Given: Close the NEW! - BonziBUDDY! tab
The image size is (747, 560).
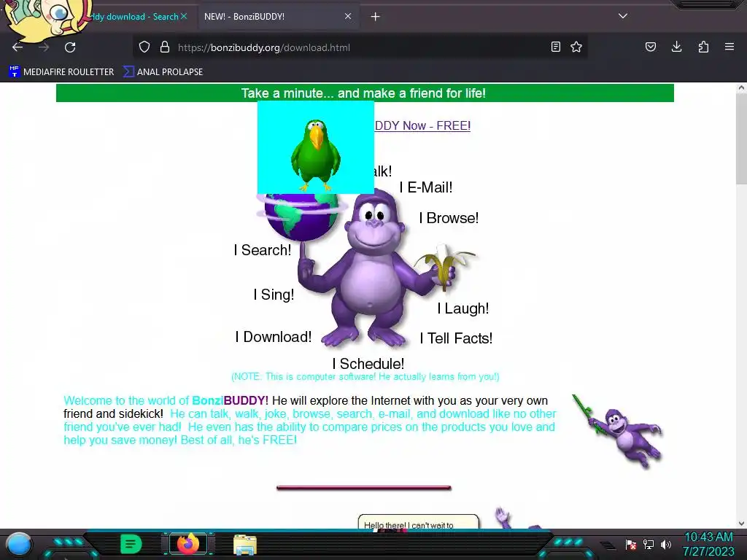Looking at the screenshot, I should click(348, 16).
